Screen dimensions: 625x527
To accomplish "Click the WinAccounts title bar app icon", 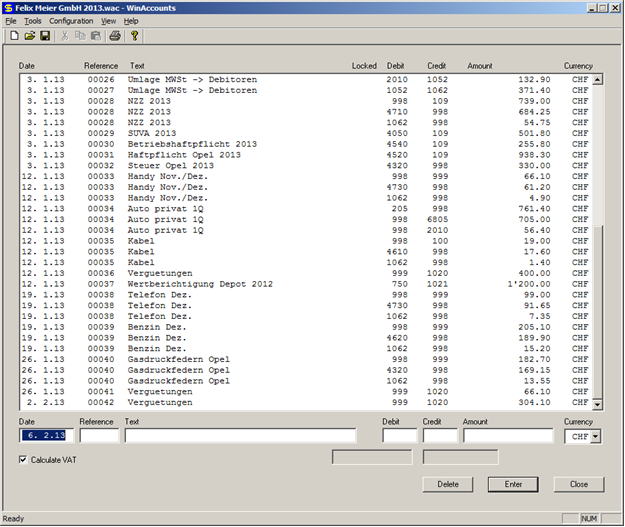I will pos(8,8).
